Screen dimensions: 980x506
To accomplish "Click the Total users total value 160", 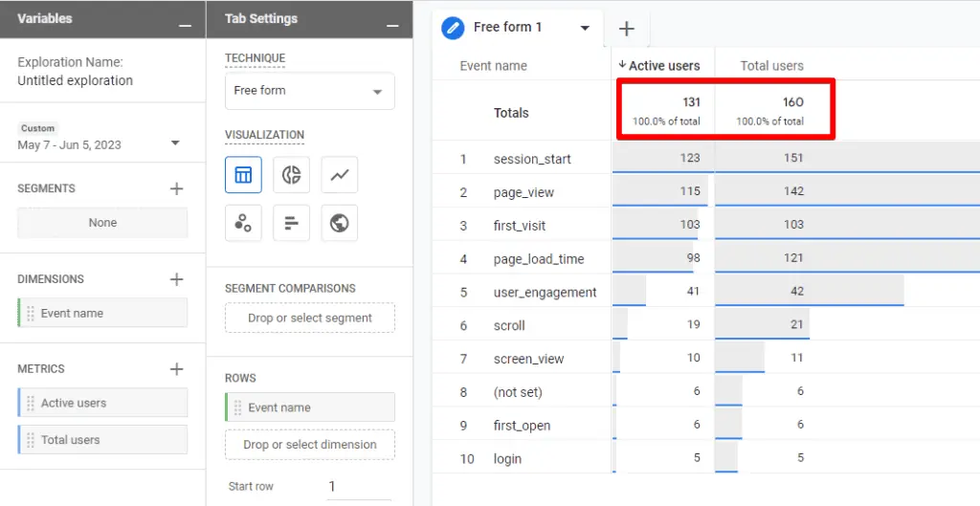I will [793, 101].
